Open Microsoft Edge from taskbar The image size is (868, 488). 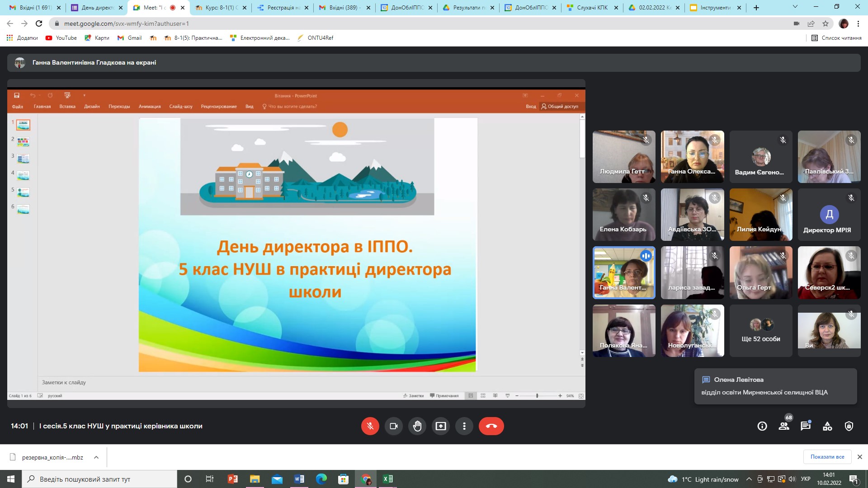coord(321,479)
